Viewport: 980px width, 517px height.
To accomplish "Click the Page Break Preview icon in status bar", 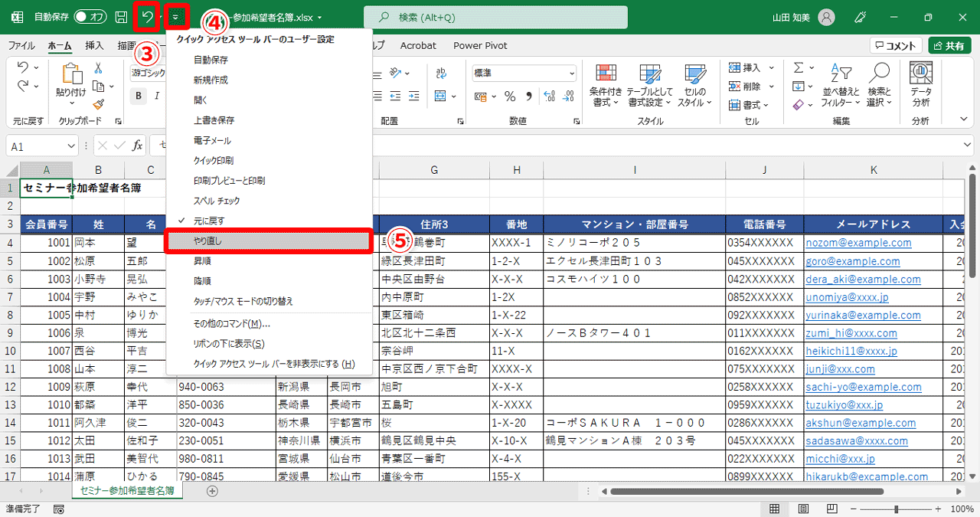I will point(831,509).
